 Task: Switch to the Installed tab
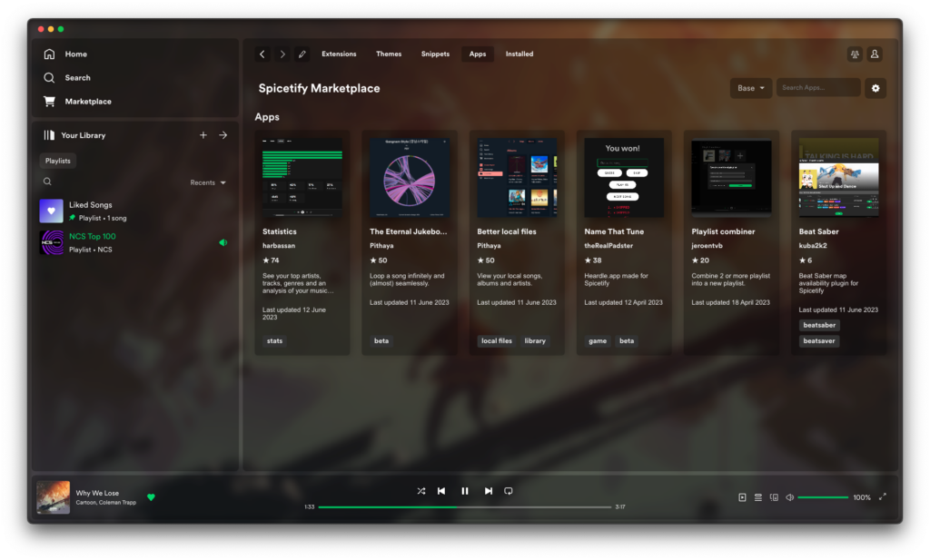click(519, 54)
